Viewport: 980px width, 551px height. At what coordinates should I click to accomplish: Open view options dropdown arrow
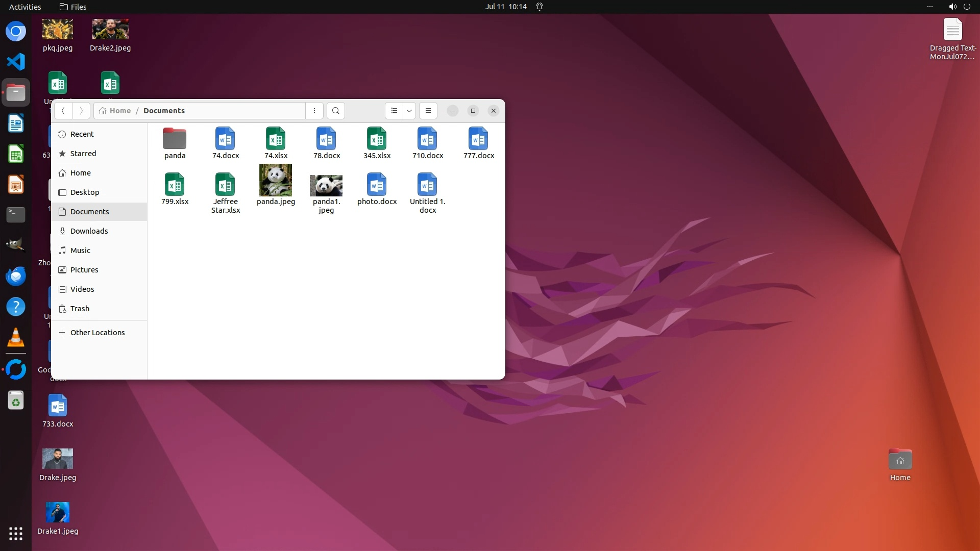[409, 111]
